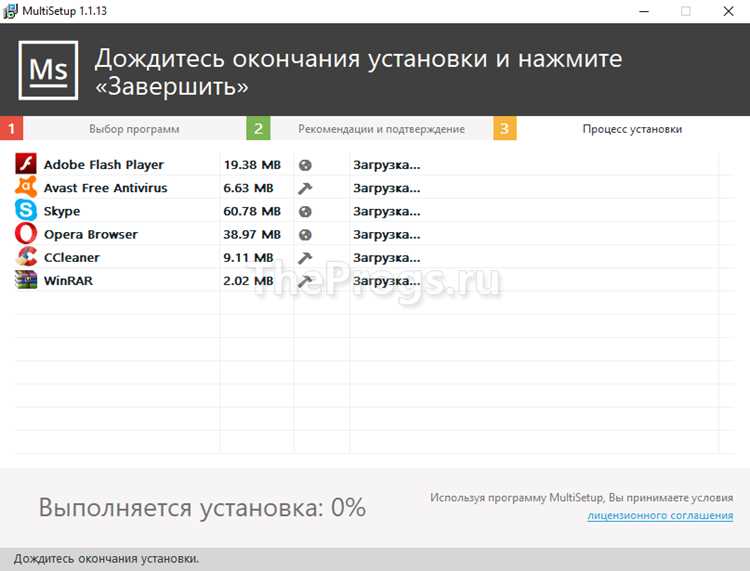Click the hammer icon in WinRAR row

click(x=305, y=281)
